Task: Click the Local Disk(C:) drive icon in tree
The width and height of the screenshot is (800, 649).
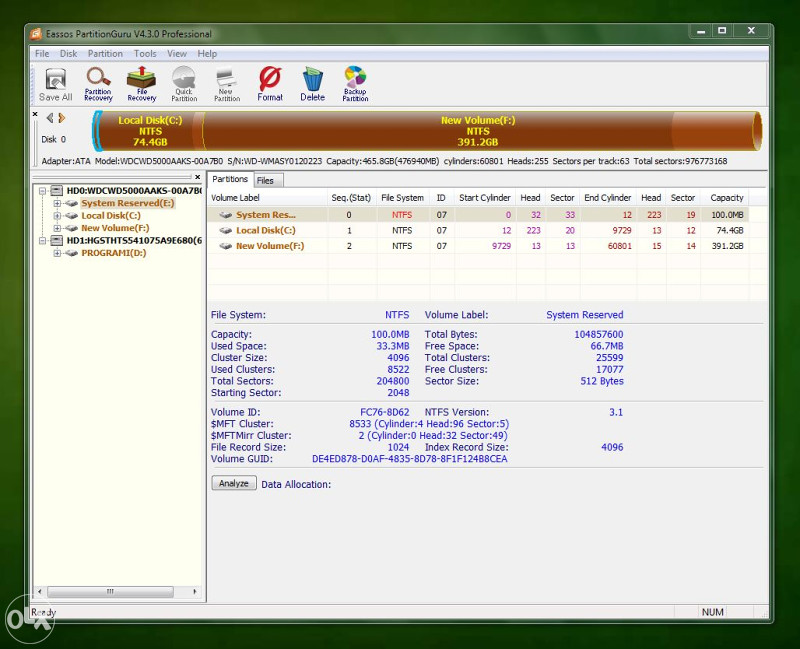Action: tap(71, 215)
